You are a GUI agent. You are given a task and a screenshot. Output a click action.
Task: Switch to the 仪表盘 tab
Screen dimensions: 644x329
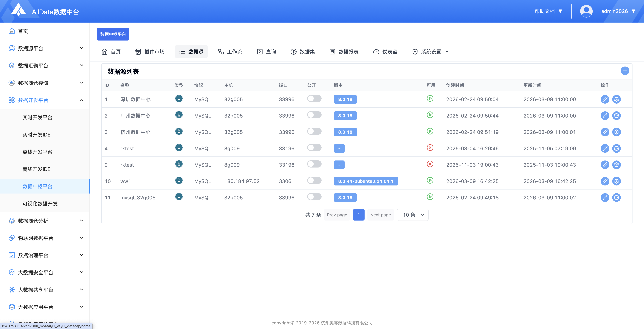385,52
